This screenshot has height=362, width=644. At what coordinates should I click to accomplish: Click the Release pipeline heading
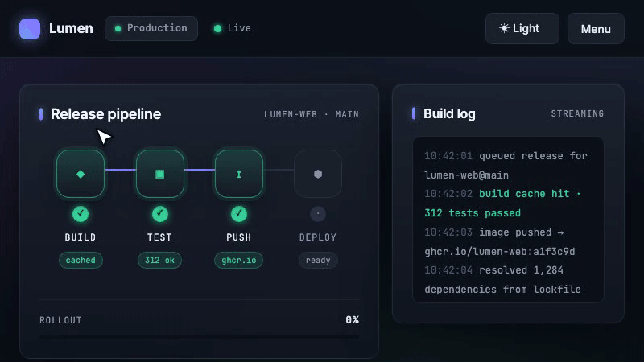105,114
